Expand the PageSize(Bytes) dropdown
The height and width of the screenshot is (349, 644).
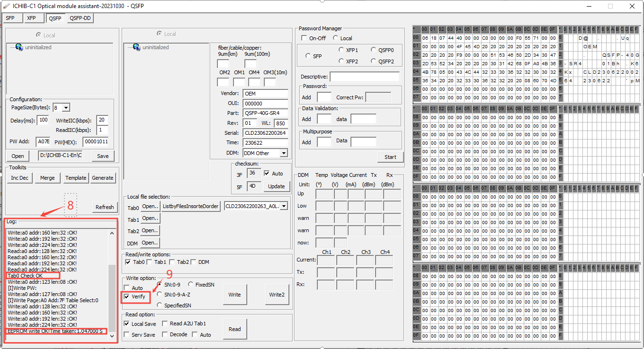pos(66,108)
